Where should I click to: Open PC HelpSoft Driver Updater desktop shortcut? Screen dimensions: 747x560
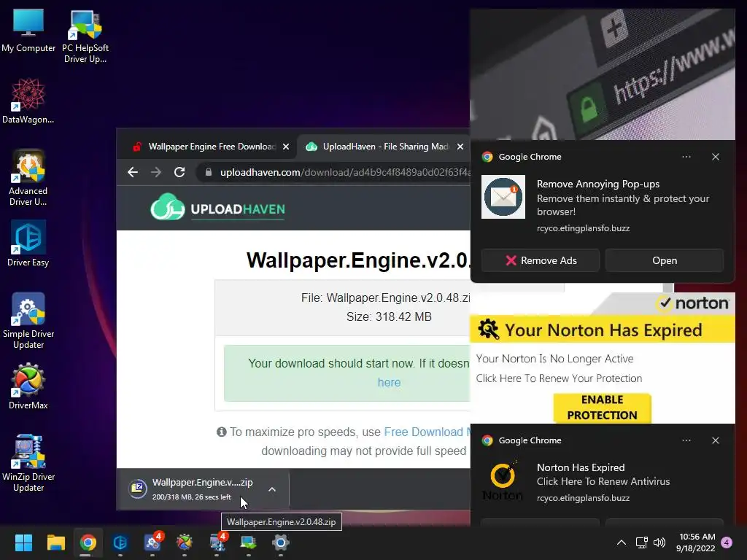[x=85, y=36]
